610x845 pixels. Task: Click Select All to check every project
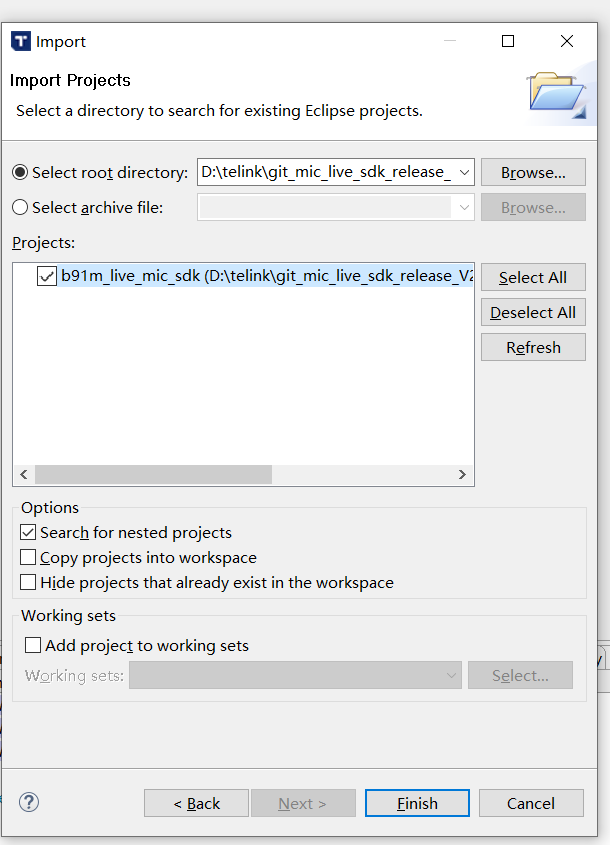tap(533, 277)
